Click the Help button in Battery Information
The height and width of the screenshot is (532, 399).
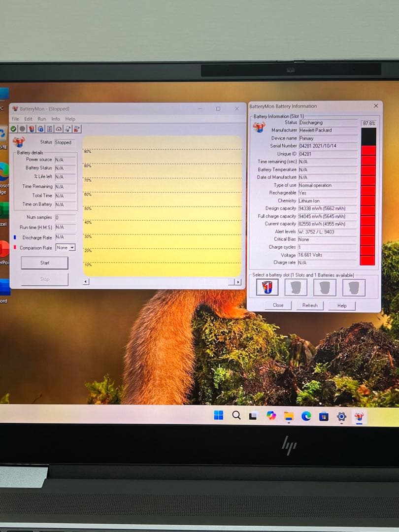342,305
